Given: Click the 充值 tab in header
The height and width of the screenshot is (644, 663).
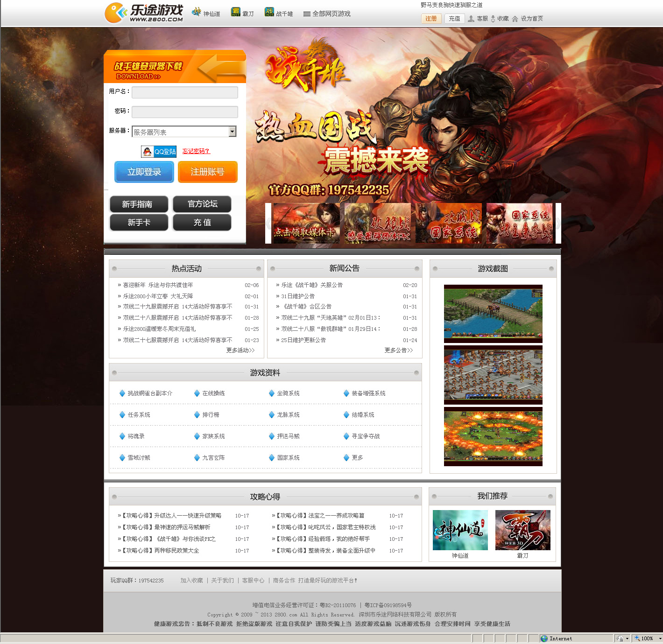Looking at the screenshot, I should [454, 19].
